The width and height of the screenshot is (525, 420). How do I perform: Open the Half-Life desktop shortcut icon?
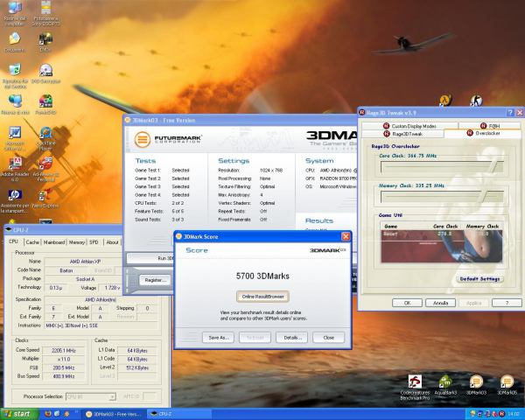445,100
